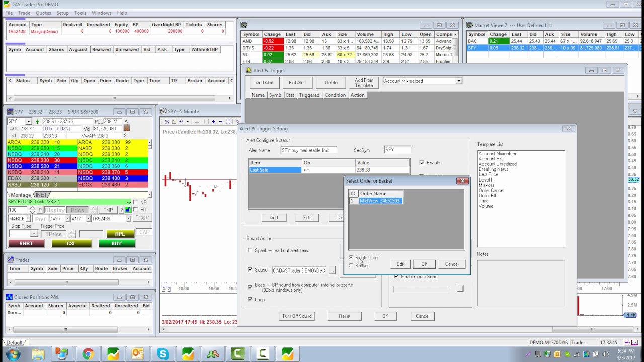This screenshot has height=362, width=644.
Task: Open Google Chrome from taskbar
Action: [x=88, y=354]
